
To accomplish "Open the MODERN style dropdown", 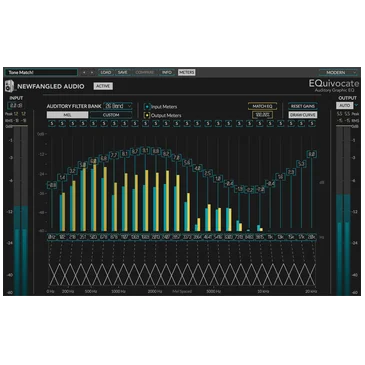I will [x=338, y=72].
